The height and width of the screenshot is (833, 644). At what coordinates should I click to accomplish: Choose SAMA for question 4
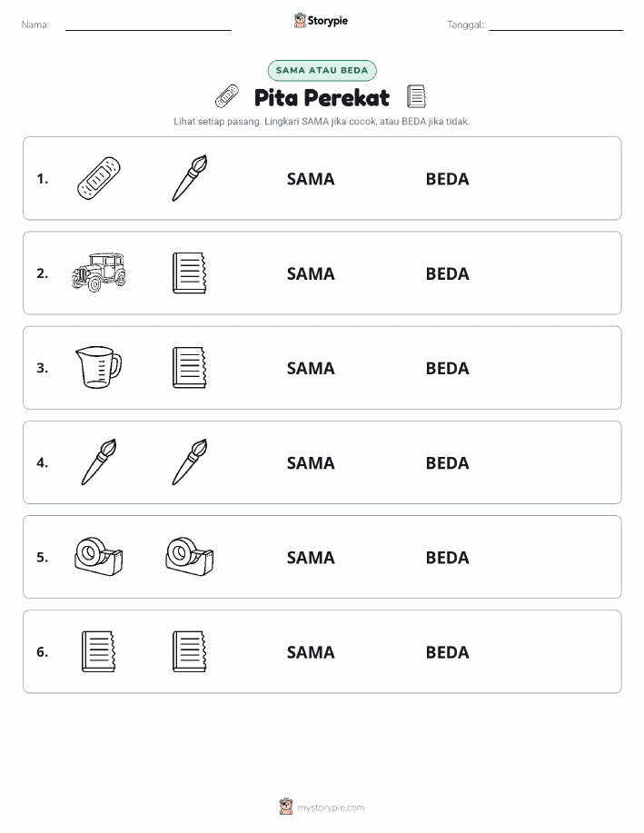311,462
